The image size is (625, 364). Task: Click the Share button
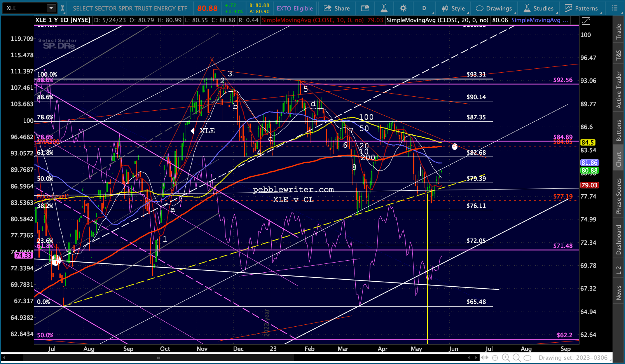(x=337, y=8)
